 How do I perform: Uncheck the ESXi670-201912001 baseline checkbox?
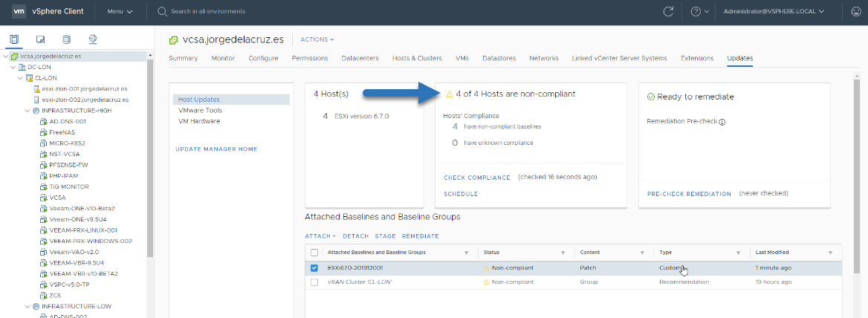(x=314, y=268)
